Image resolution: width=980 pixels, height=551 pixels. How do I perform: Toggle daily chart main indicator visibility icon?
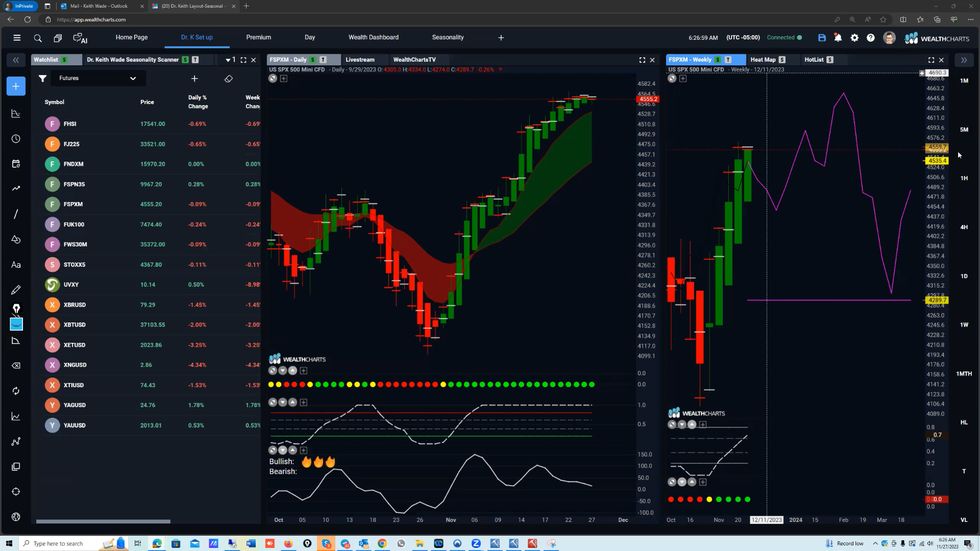[273, 79]
